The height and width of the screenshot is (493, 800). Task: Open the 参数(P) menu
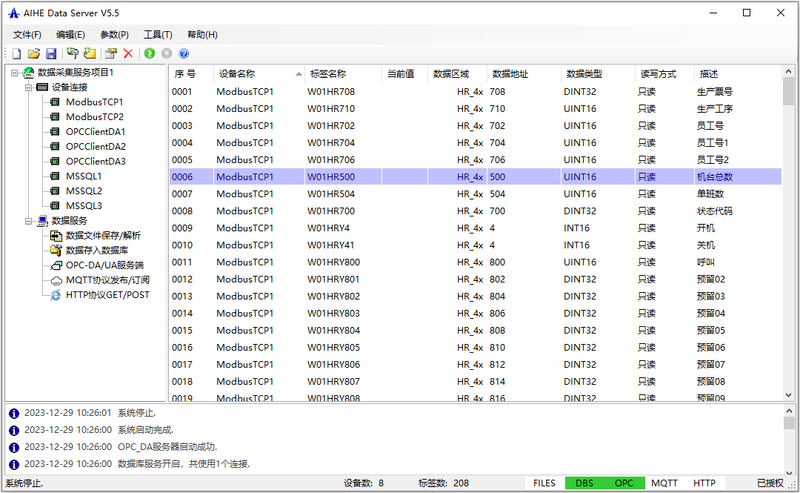(x=114, y=35)
